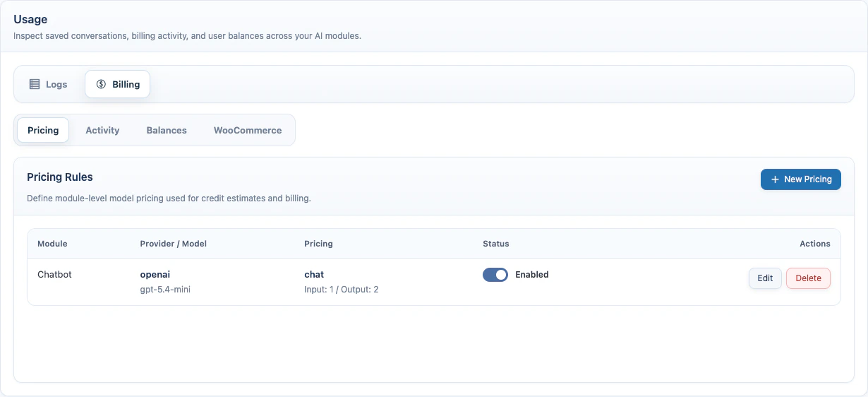Click the Module column header

click(x=52, y=244)
